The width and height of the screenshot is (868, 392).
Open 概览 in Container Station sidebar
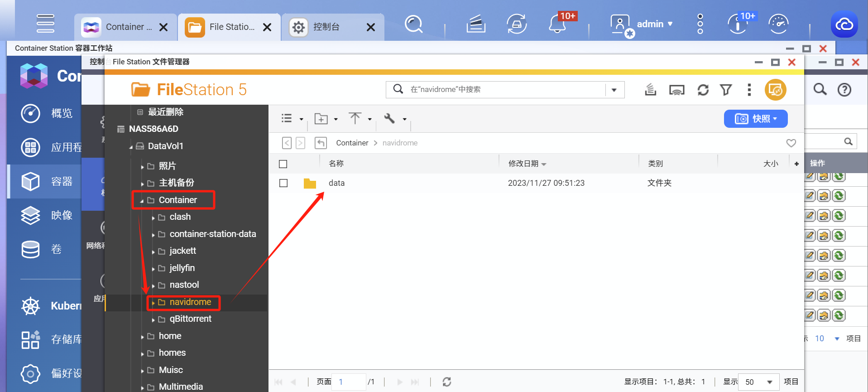47,113
